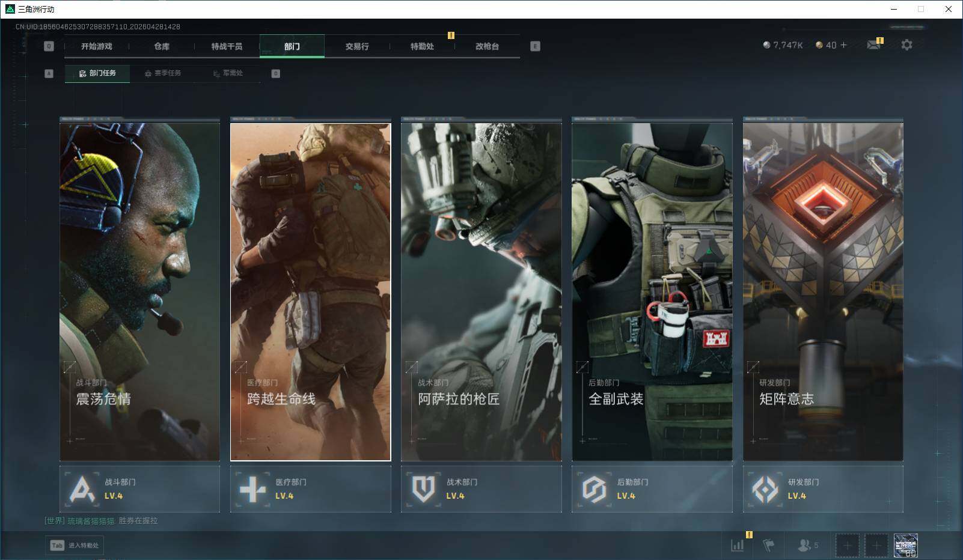
Task: Open the 阿萨拉的枪匠 mission card
Action: [481, 292]
